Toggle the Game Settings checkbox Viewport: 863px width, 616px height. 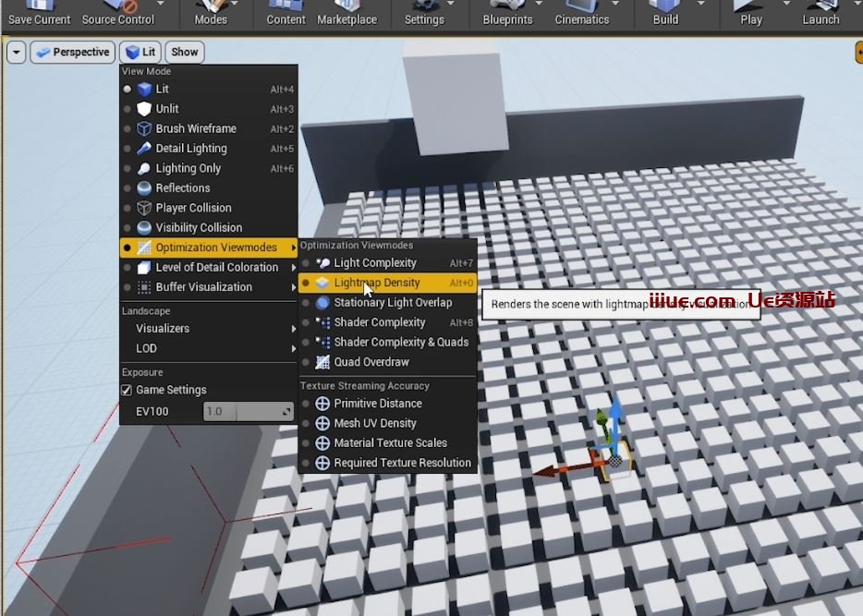[x=128, y=390]
